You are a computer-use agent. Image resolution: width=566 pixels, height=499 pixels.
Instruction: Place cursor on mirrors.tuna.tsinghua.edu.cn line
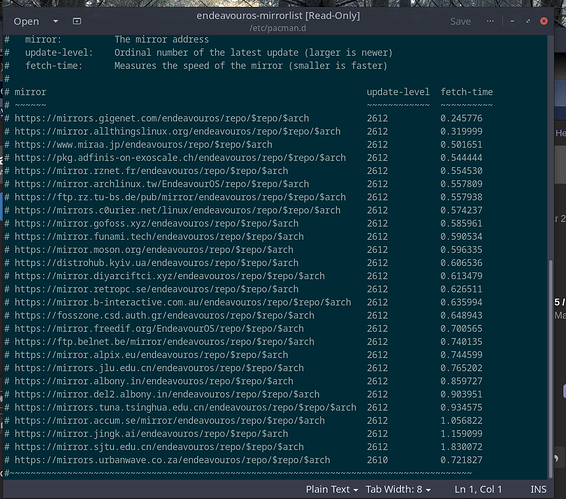coord(244,408)
